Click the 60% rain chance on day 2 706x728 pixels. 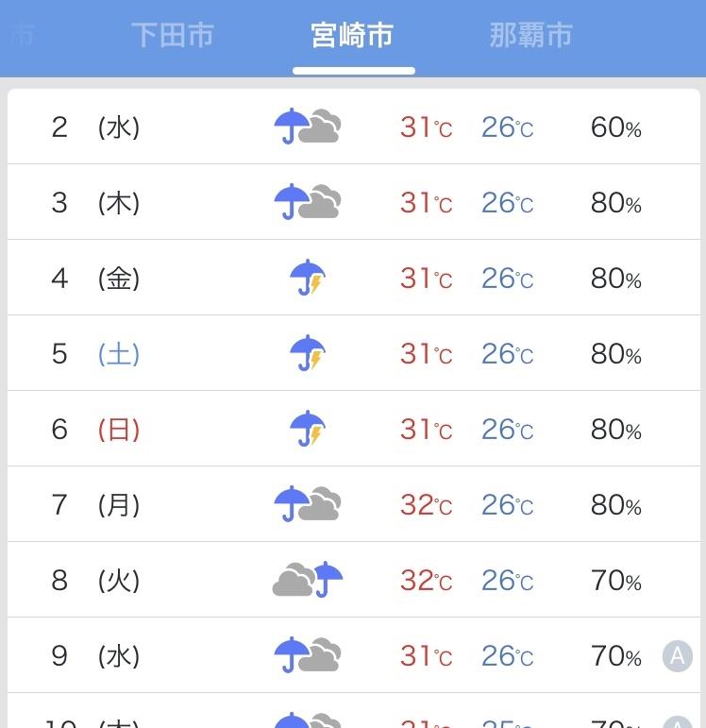(x=616, y=127)
